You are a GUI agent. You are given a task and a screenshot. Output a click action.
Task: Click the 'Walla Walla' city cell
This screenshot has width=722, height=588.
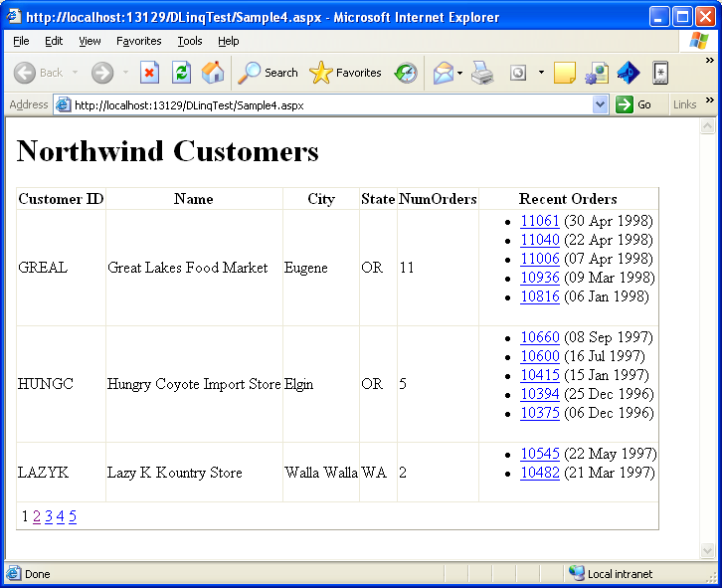(321, 473)
